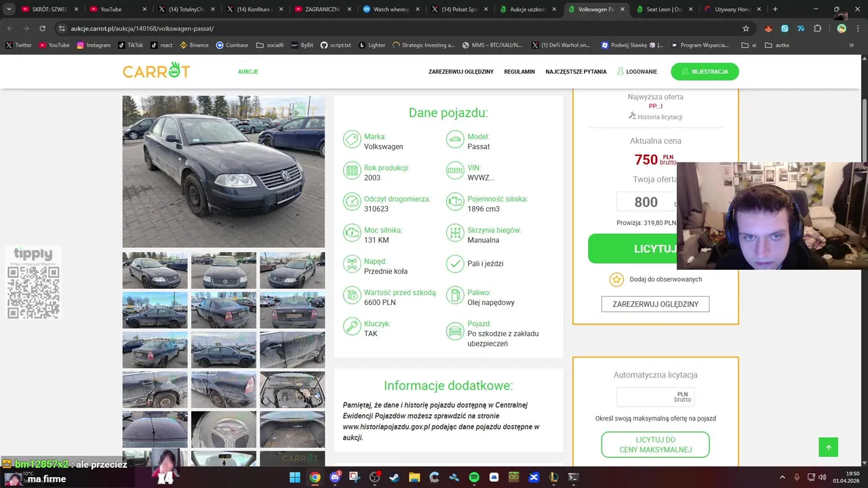
Task: Click the Automatyczna licytacja amount field
Action: 655,396
